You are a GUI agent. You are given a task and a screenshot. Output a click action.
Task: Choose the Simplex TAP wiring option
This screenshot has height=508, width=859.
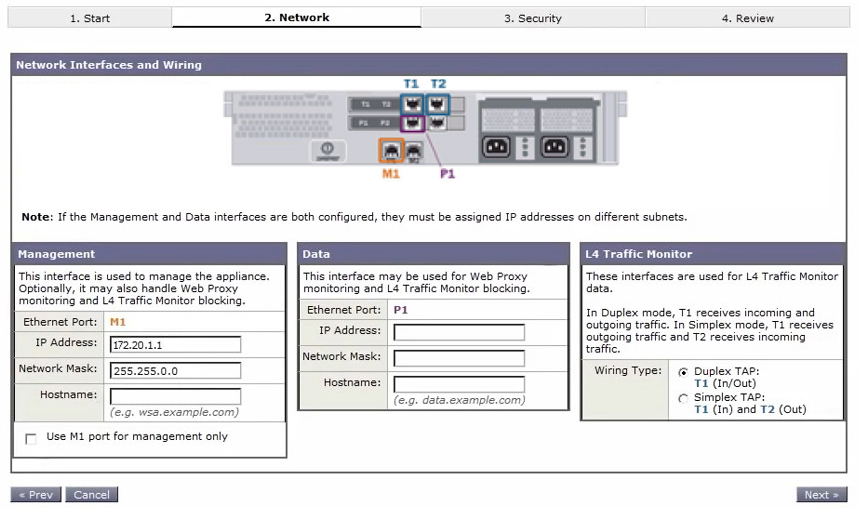tap(683, 398)
